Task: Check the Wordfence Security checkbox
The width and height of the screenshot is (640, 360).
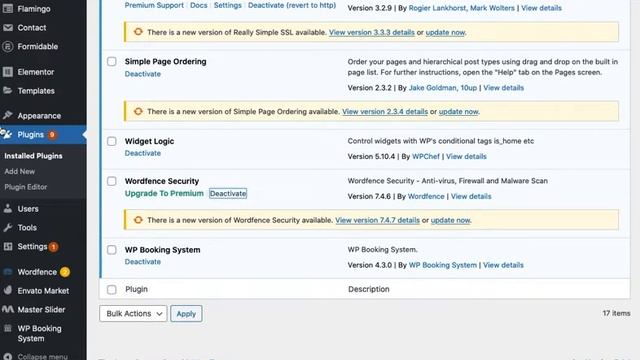Action: click(x=111, y=181)
